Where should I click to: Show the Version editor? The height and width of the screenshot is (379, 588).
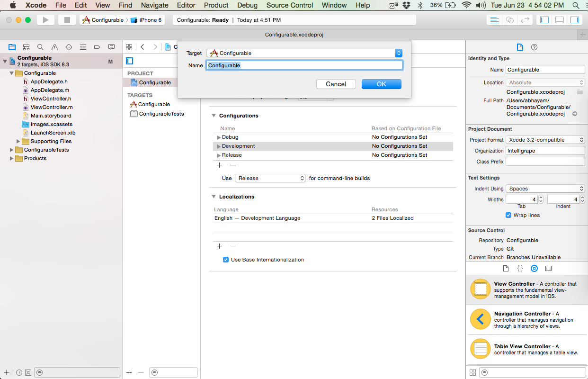[525, 20]
